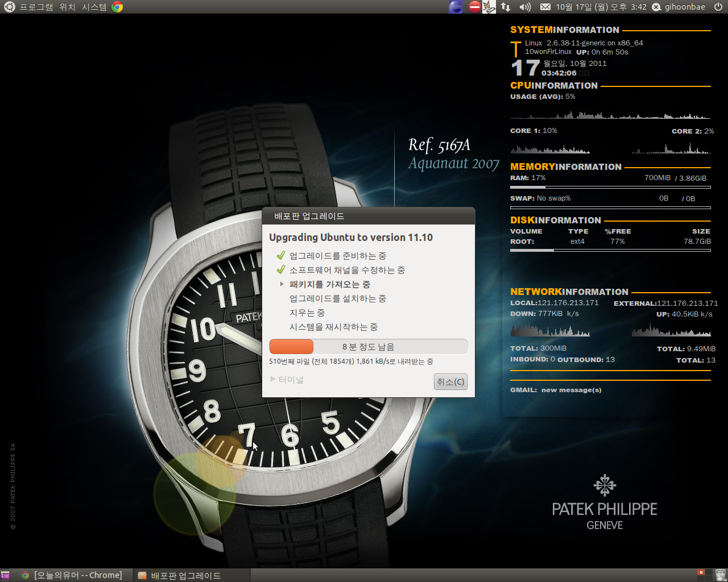This screenshot has width=728, height=582.
Task: Click the red no-entry indicator icon
Action: click(474, 7)
